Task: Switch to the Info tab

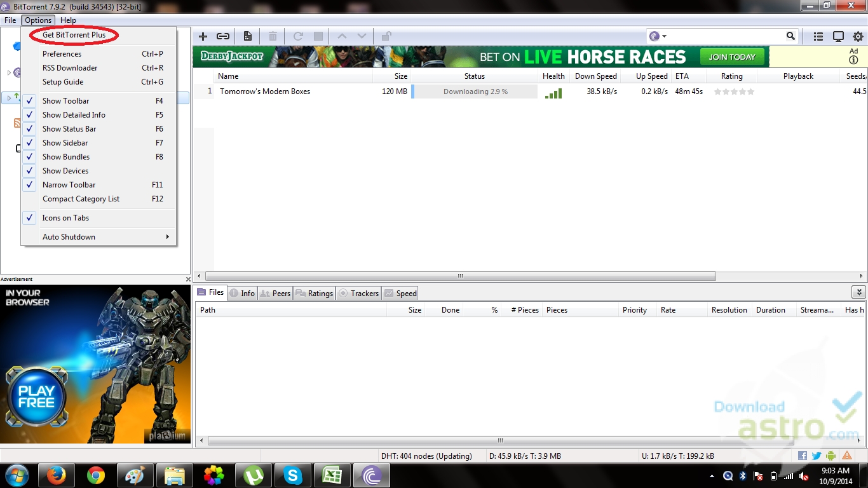Action: pos(242,293)
